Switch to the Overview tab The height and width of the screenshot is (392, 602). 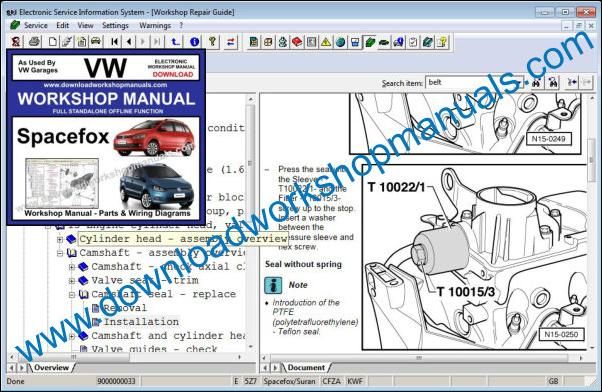51,367
